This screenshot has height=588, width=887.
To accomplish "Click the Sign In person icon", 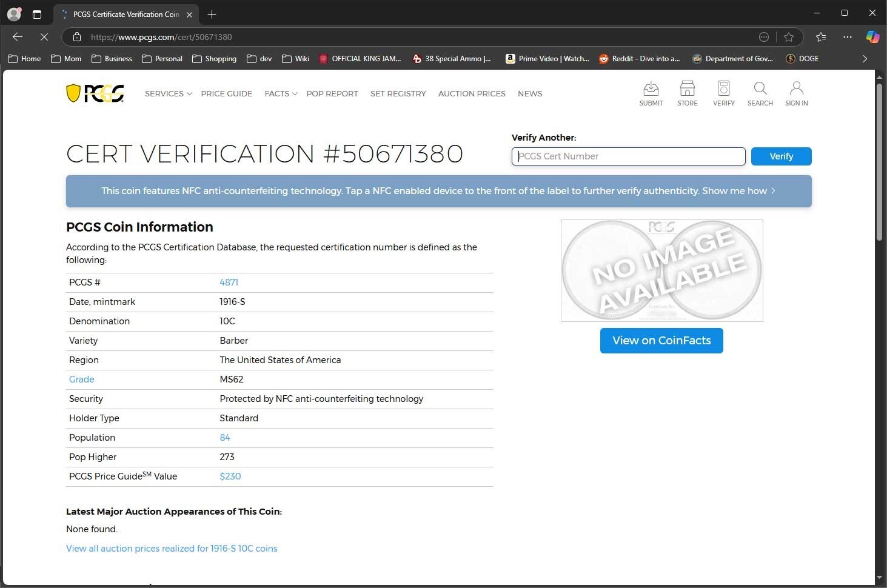I will [796, 94].
